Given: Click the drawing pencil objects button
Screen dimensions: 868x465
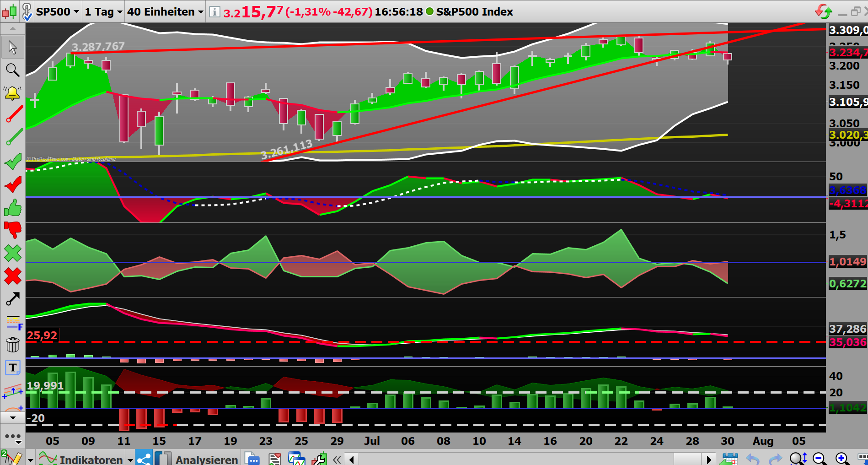Looking at the screenshot, I should click(x=12, y=459).
